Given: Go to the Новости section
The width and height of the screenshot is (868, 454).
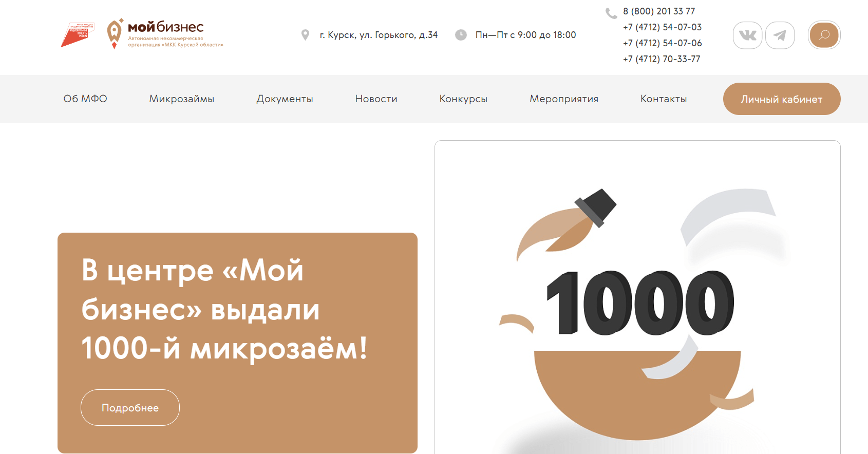Looking at the screenshot, I should click(376, 99).
